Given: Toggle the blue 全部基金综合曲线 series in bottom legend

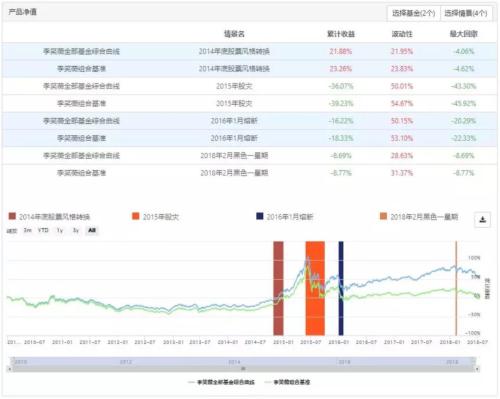Looking at the screenshot, I should pos(221,382).
